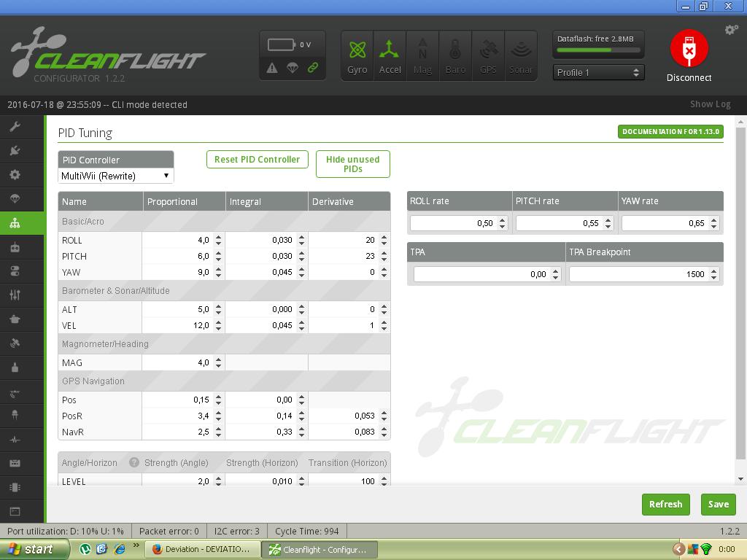747x560 pixels.
Task: Click the GPS sensor indicator in header
Action: (488, 55)
